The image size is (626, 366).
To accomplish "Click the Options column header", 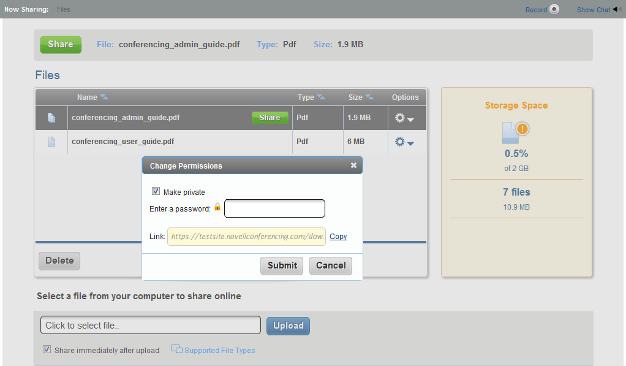I will click(405, 97).
